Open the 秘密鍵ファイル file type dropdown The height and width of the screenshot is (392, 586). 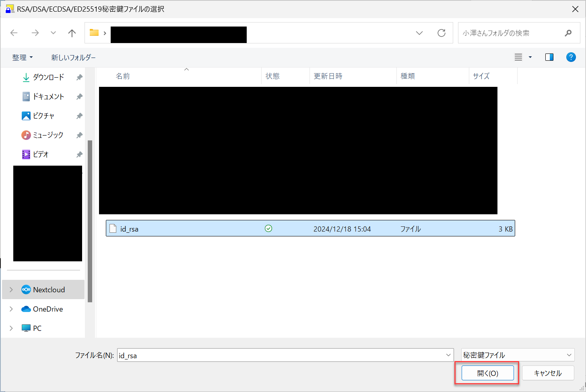point(518,355)
